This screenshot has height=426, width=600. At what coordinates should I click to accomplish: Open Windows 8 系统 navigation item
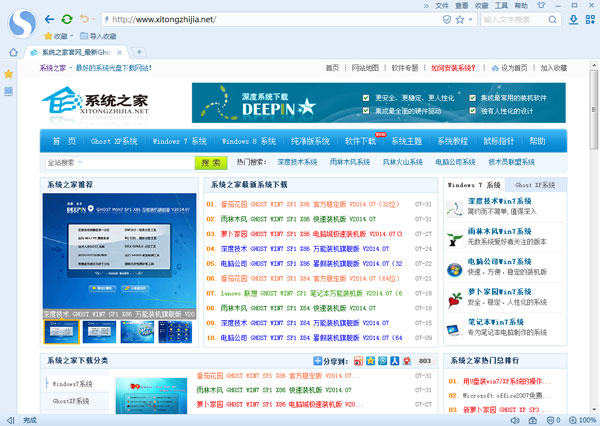click(249, 141)
